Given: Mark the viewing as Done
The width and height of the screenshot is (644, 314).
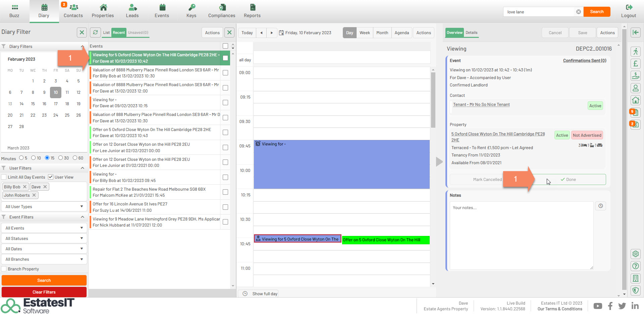Looking at the screenshot, I should 568,180.
